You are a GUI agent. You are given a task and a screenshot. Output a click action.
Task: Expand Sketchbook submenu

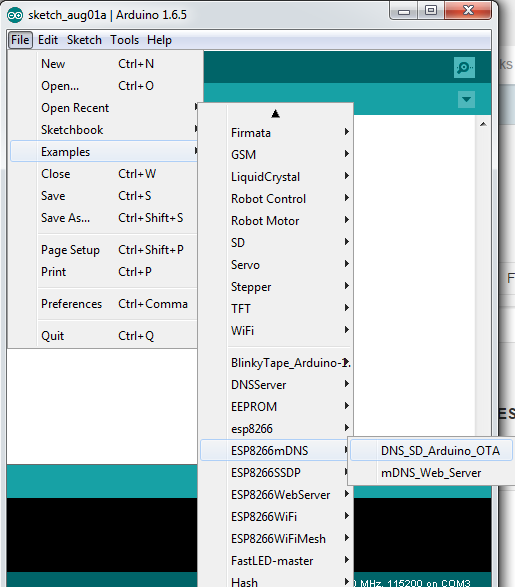click(x=103, y=130)
